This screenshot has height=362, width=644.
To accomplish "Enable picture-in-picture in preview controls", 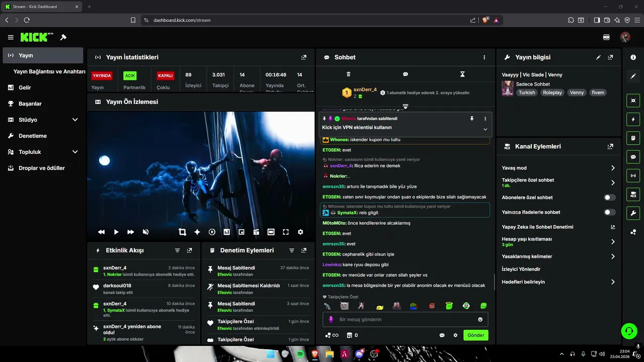I will (242, 232).
